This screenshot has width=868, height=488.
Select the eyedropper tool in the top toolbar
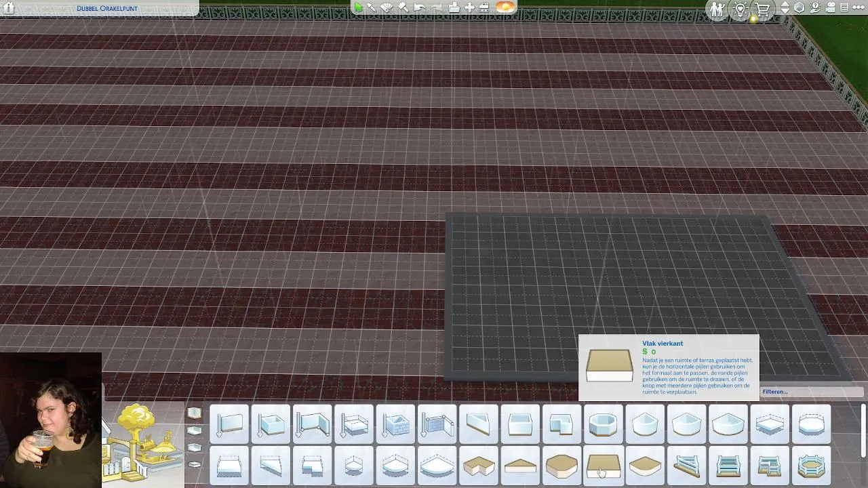click(x=372, y=7)
